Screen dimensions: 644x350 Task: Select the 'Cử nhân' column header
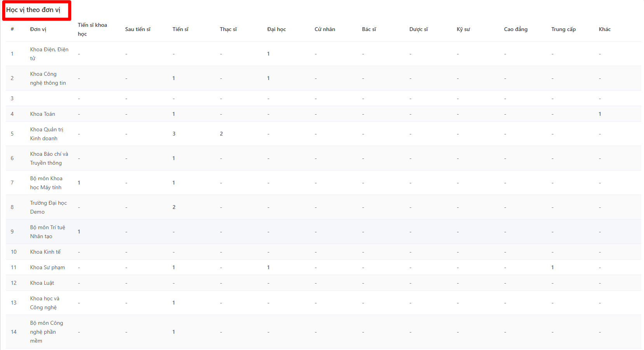coord(325,30)
